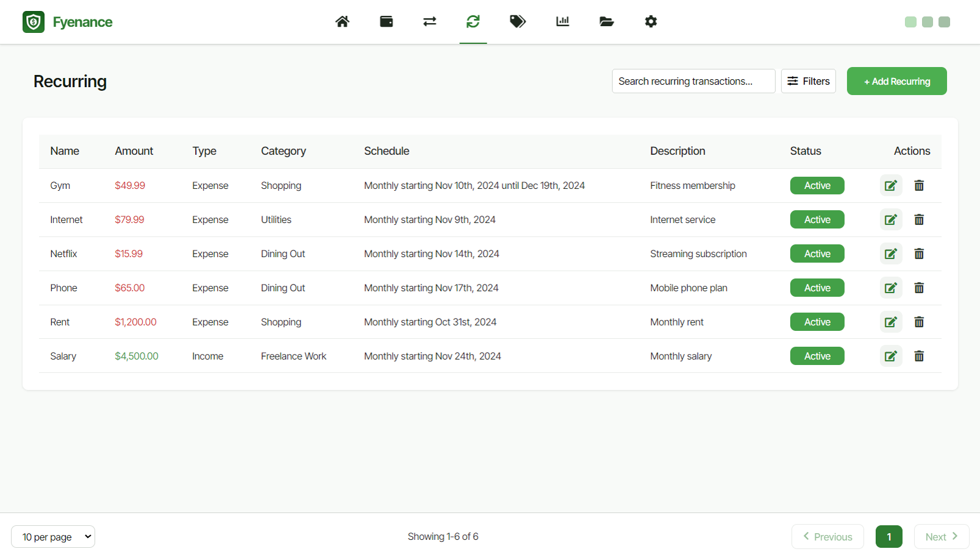Open the Transactions transfer-arrows icon
The height and width of the screenshot is (560, 980).
pyautogui.click(x=429, y=21)
